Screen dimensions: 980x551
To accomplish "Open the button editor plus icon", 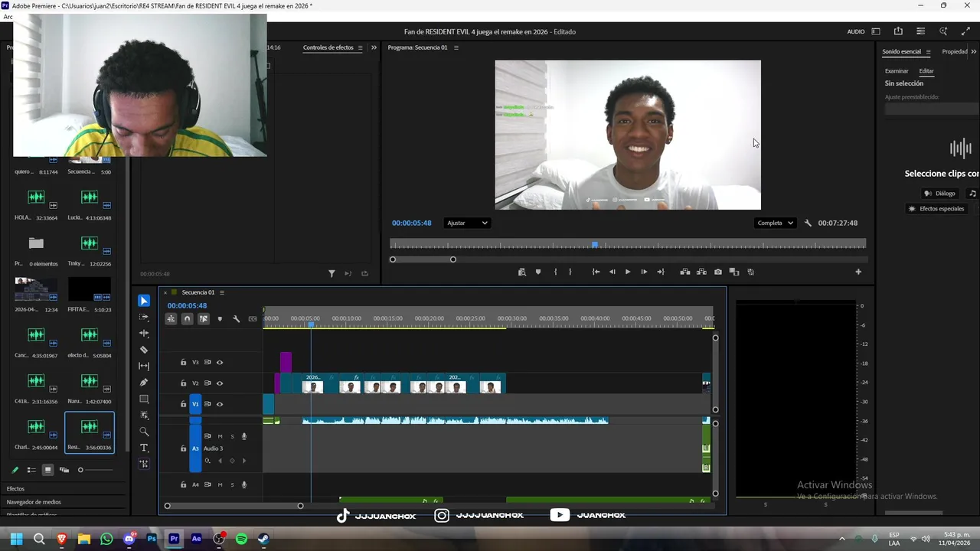I will coord(858,272).
